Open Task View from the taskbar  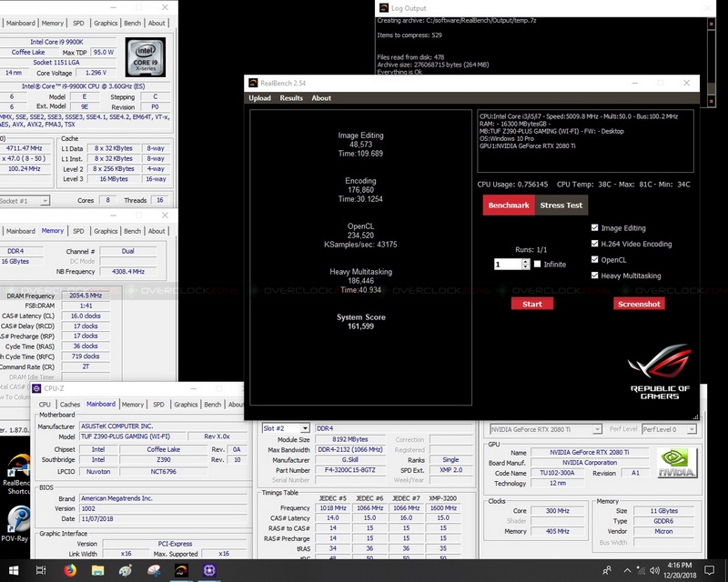pos(41,570)
